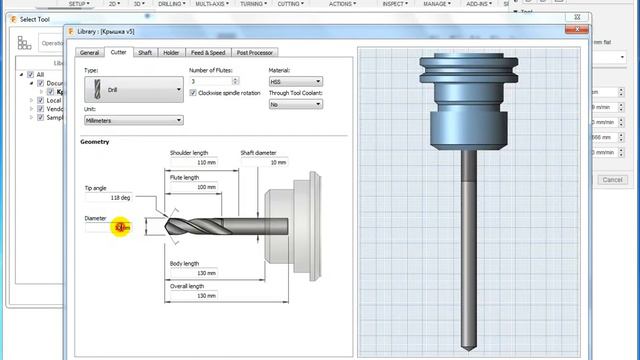Open the tool Type dropdown showing Drill

pyautogui.click(x=134, y=89)
